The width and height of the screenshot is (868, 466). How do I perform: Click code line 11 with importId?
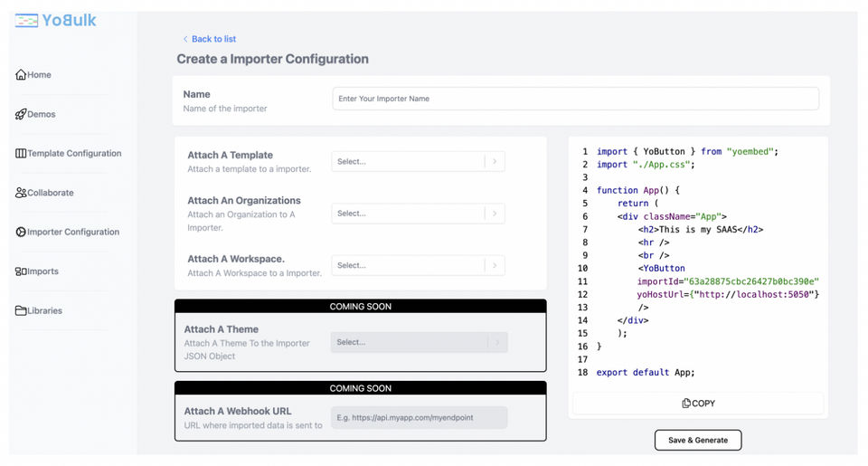click(728, 281)
